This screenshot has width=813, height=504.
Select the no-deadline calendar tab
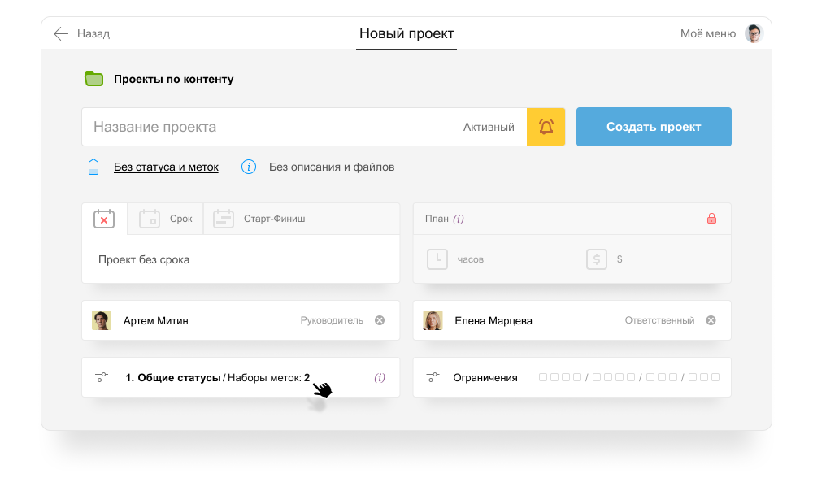(x=104, y=219)
